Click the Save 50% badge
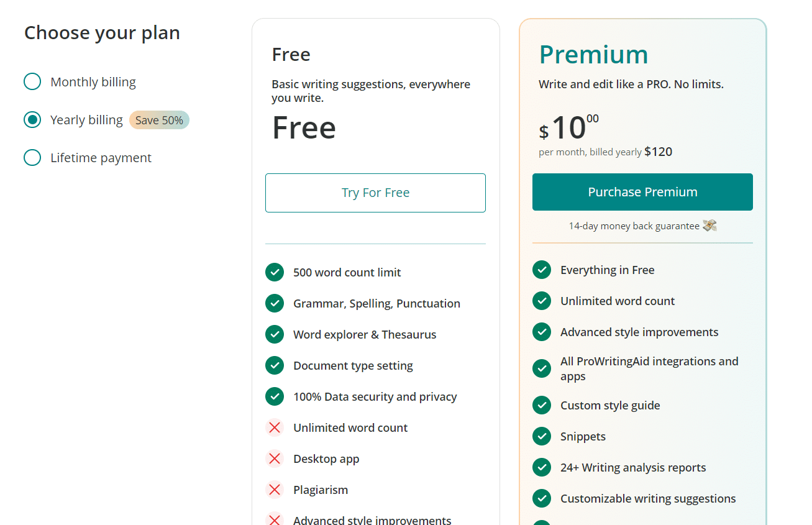Image resolution: width=812 pixels, height=525 pixels. coord(159,120)
